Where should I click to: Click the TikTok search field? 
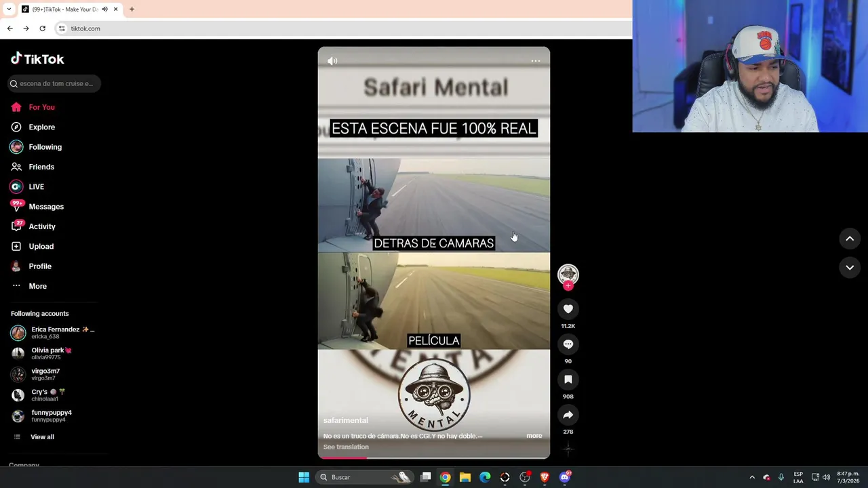tap(55, 83)
